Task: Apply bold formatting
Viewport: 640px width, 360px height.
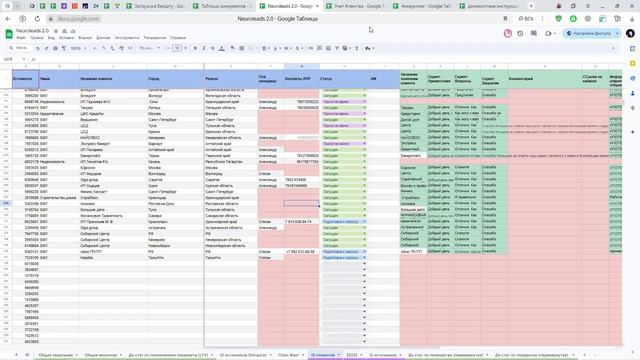Action: tap(195, 48)
